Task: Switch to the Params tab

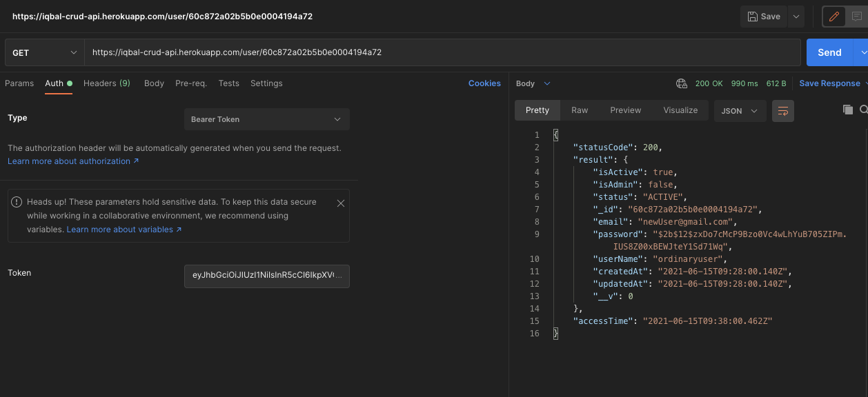Action: pos(19,83)
